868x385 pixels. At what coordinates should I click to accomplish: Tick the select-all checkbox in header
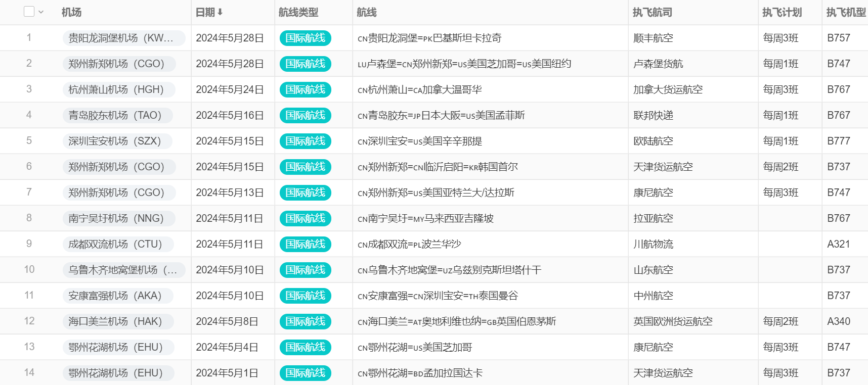[x=29, y=12]
